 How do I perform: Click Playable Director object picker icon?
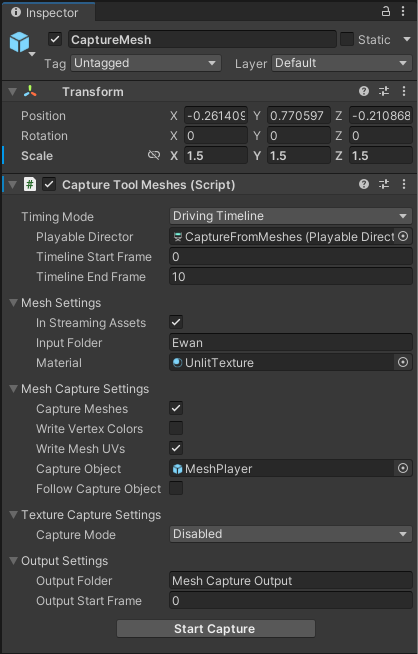[x=403, y=236]
